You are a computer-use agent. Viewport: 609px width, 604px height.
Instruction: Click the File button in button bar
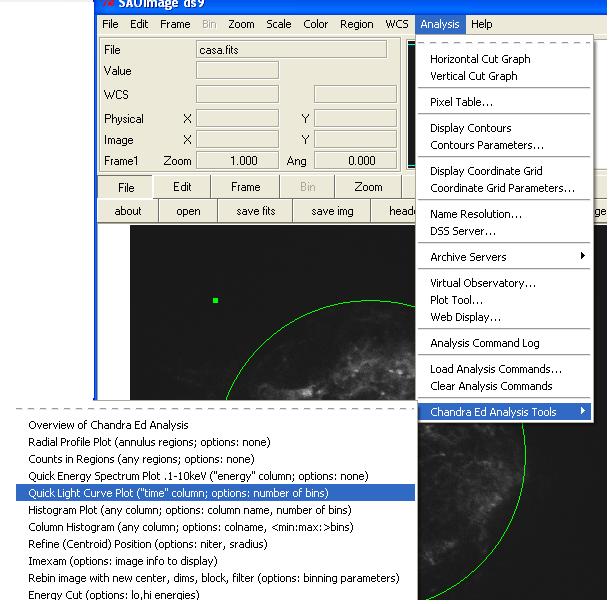click(126, 188)
